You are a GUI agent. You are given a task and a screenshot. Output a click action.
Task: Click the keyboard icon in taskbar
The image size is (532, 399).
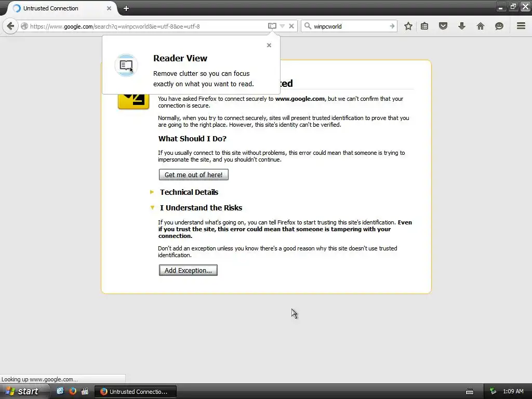470,392
